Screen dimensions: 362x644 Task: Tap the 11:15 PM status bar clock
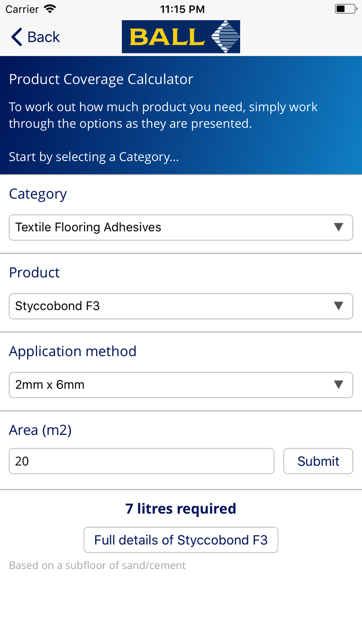pos(182,9)
